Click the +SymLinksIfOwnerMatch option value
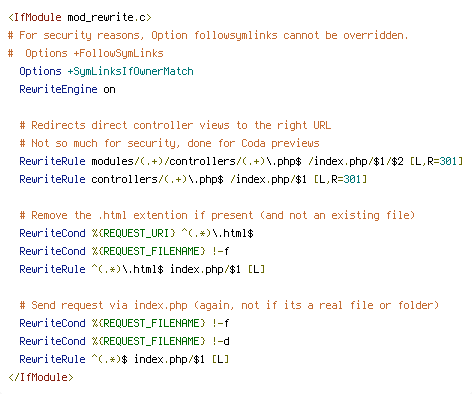The height and width of the screenshot is (394, 472). pyautogui.click(x=130, y=71)
